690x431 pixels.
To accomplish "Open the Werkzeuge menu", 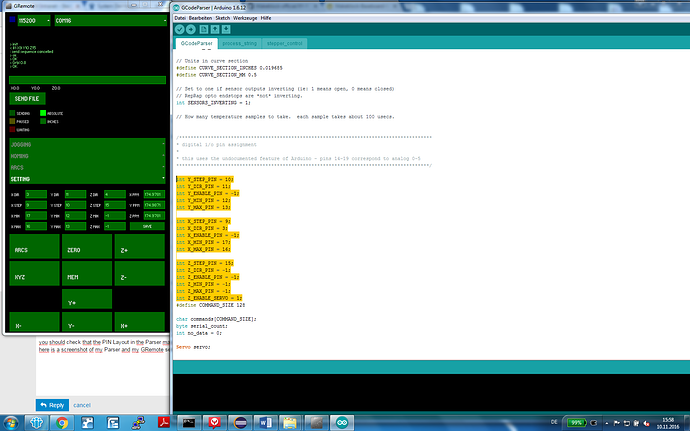I will click(x=245, y=18).
